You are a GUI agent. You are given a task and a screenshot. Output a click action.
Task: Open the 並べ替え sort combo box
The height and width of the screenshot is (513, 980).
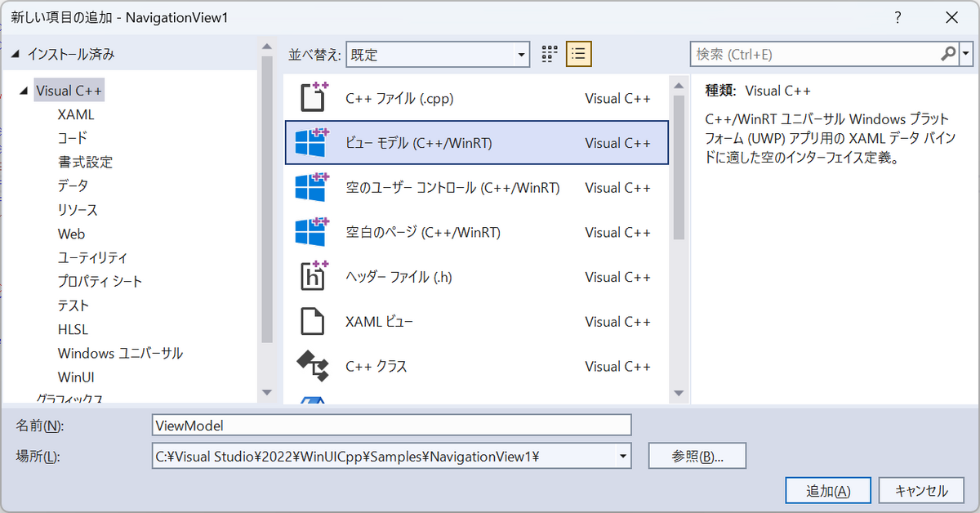pos(438,55)
